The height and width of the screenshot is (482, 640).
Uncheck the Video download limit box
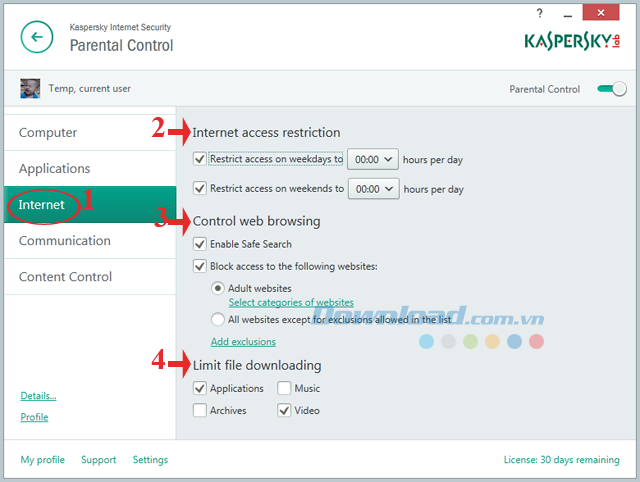click(284, 410)
